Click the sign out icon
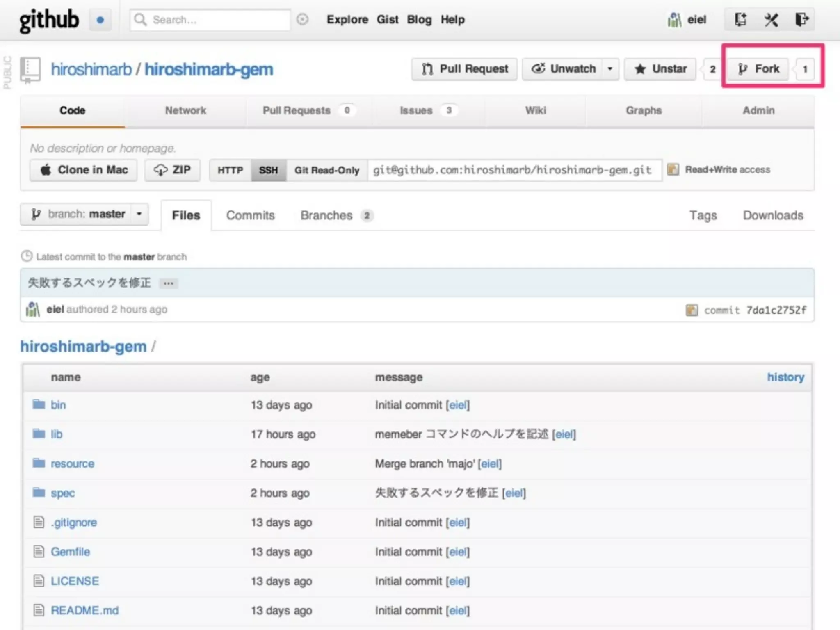The height and width of the screenshot is (630, 840). pos(801,20)
